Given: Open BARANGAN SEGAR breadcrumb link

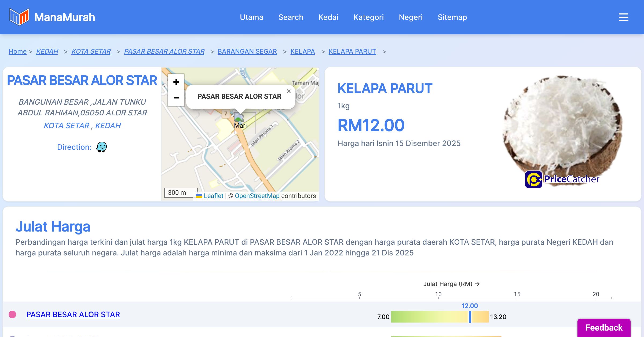Looking at the screenshot, I should [x=247, y=51].
